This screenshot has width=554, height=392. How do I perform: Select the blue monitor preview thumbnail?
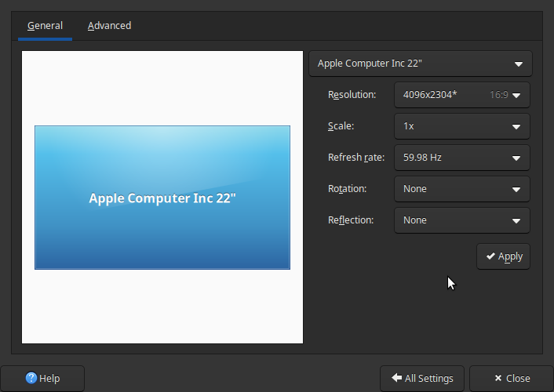(x=162, y=198)
